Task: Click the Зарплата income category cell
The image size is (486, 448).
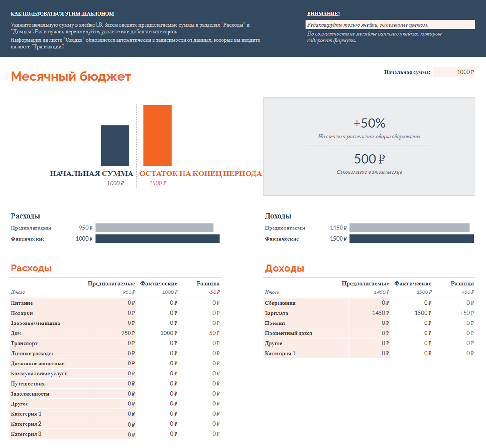Action: coord(306,313)
